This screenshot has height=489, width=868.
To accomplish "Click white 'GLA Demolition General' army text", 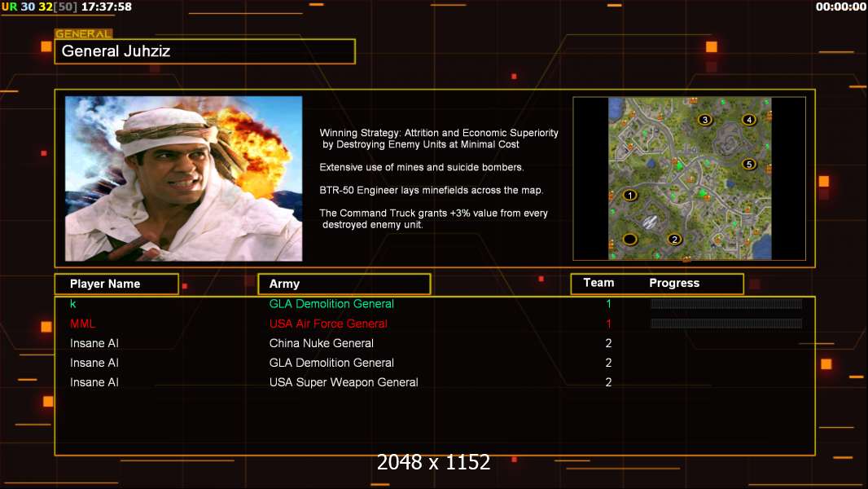I will click(331, 363).
